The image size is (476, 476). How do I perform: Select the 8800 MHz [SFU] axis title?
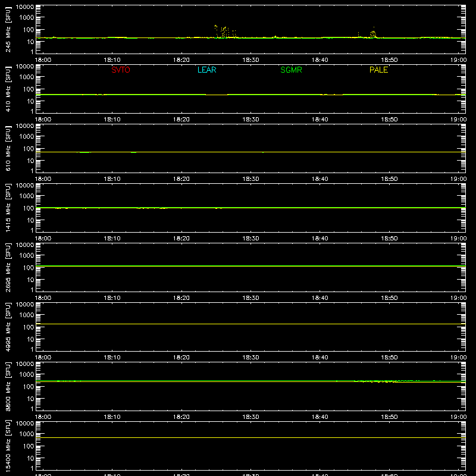click(8, 386)
